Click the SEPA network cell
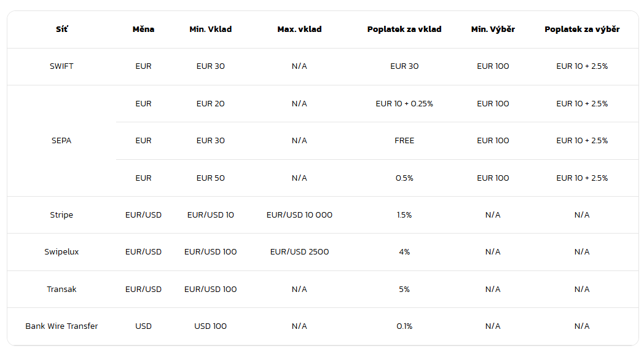The width and height of the screenshot is (644, 351). coord(61,141)
